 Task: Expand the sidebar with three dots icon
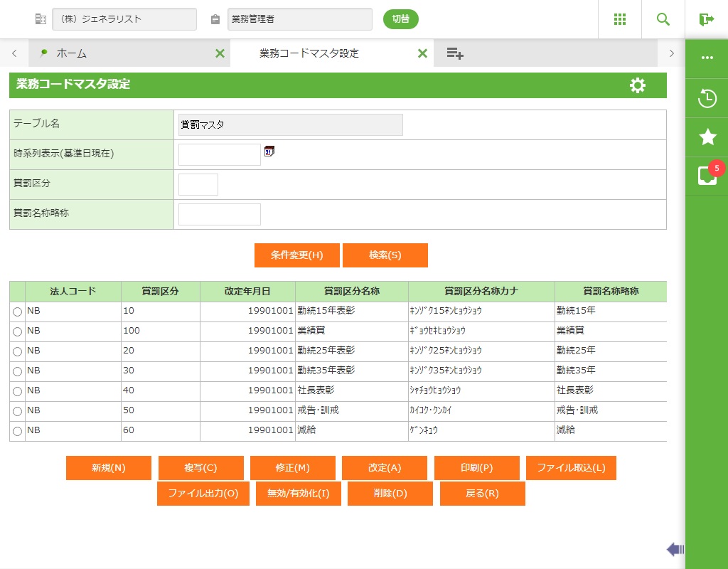[x=707, y=58]
